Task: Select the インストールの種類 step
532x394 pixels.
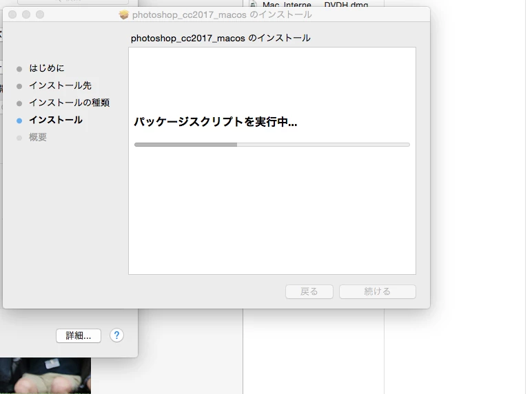Action: pos(69,103)
